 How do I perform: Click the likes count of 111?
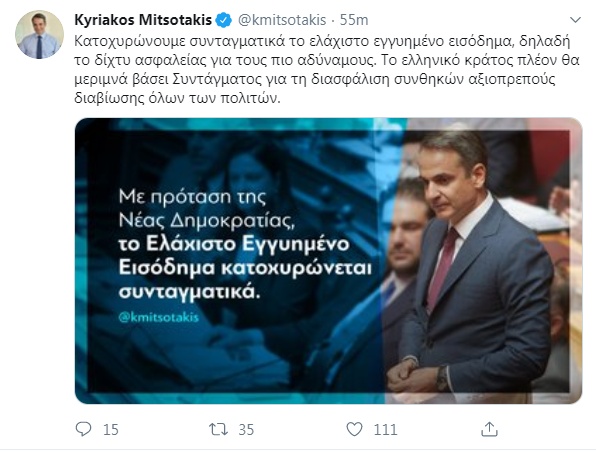pyautogui.click(x=385, y=430)
